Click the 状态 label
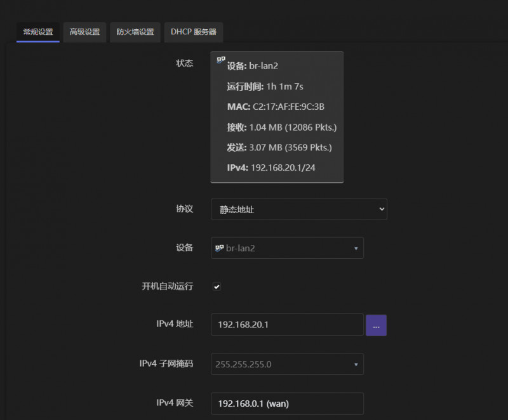Image resolution: width=508 pixels, height=420 pixels. coord(184,63)
